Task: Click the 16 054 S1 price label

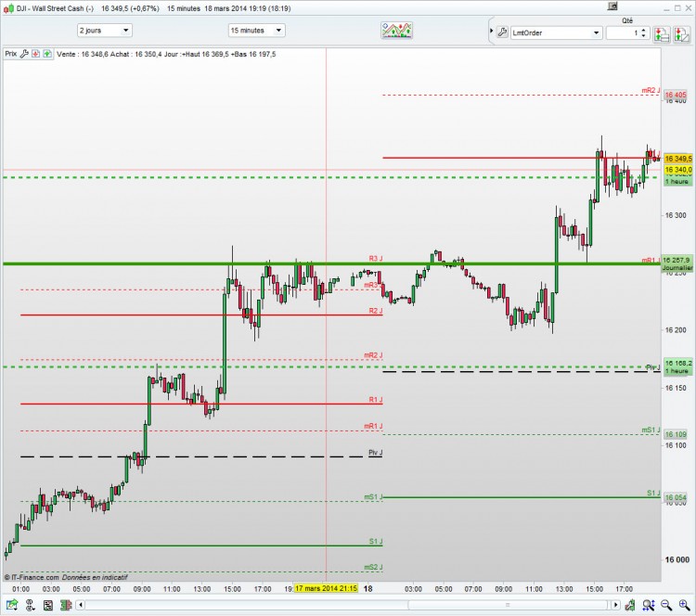Action: pyautogui.click(x=676, y=497)
